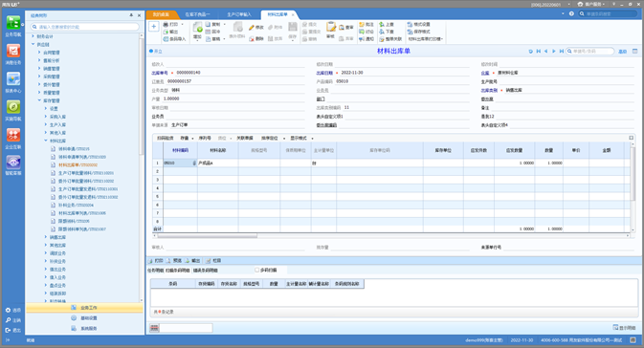
Task: Click the 输出 export icon in toolbar
Action: [x=166, y=32]
